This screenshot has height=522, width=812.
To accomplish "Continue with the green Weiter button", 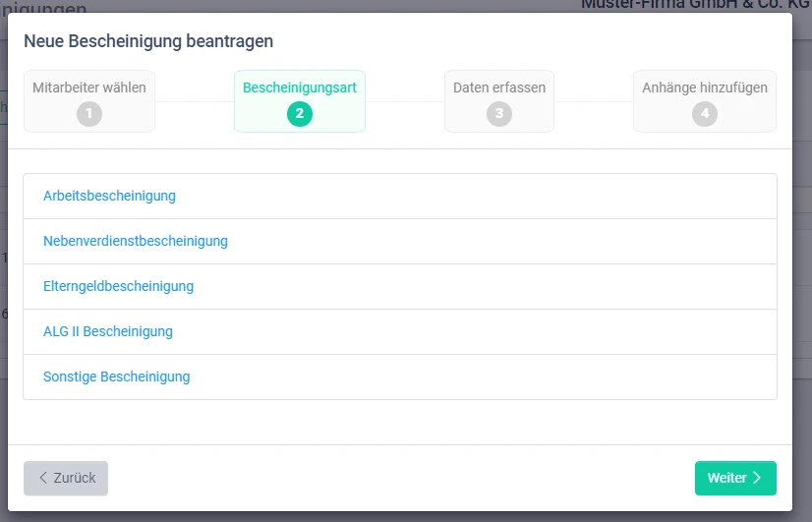I will coord(734,478).
